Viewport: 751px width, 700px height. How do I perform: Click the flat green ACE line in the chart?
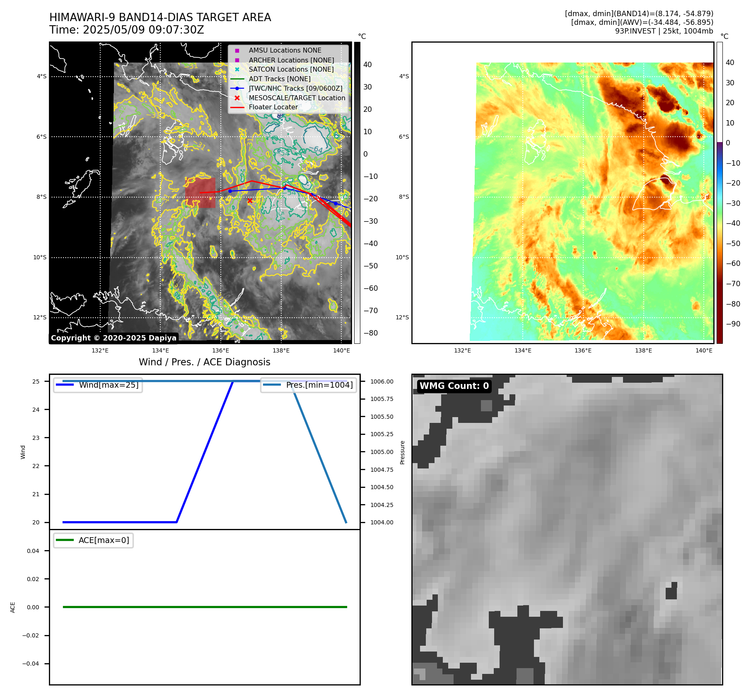tap(205, 607)
